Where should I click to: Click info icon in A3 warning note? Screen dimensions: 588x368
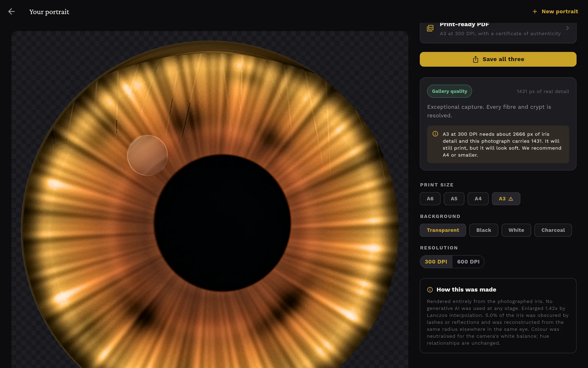[x=435, y=134]
